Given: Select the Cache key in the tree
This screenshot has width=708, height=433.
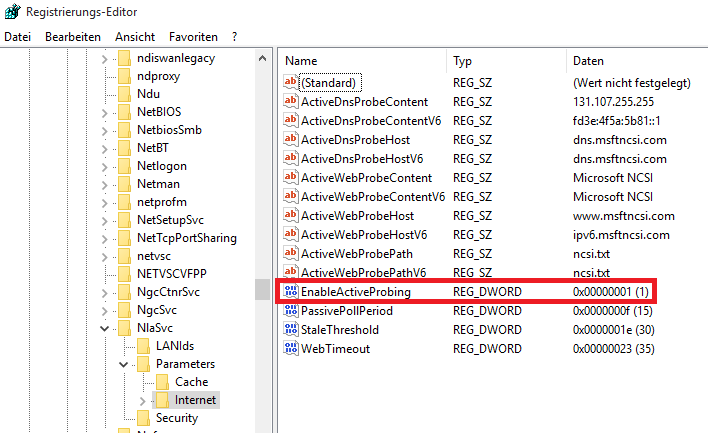Looking at the screenshot, I should [x=191, y=382].
